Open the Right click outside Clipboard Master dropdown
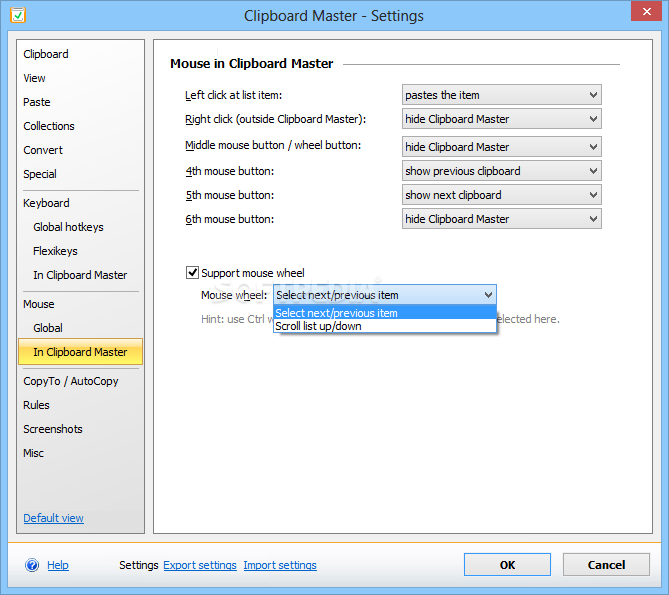669x595 pixels. click(x=502, y=119)
